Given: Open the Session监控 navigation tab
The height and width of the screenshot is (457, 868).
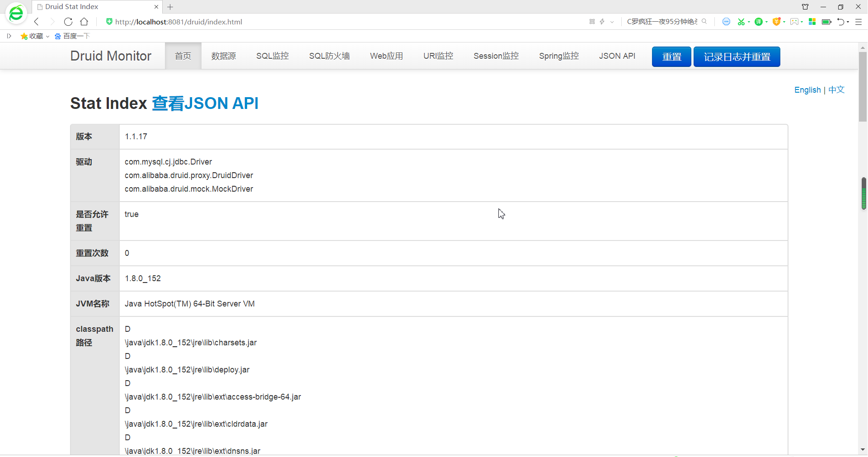Looking at the screenshot, I should tap(496, 56).
